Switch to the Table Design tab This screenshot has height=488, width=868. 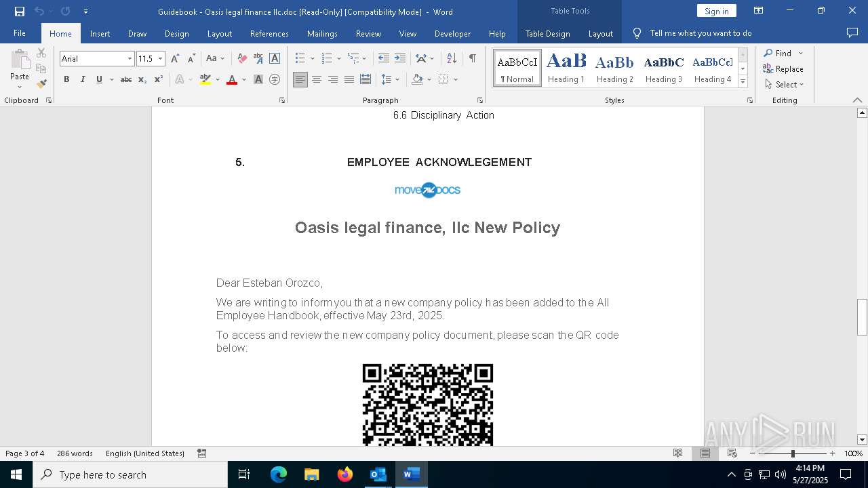[x=548, y=33]
